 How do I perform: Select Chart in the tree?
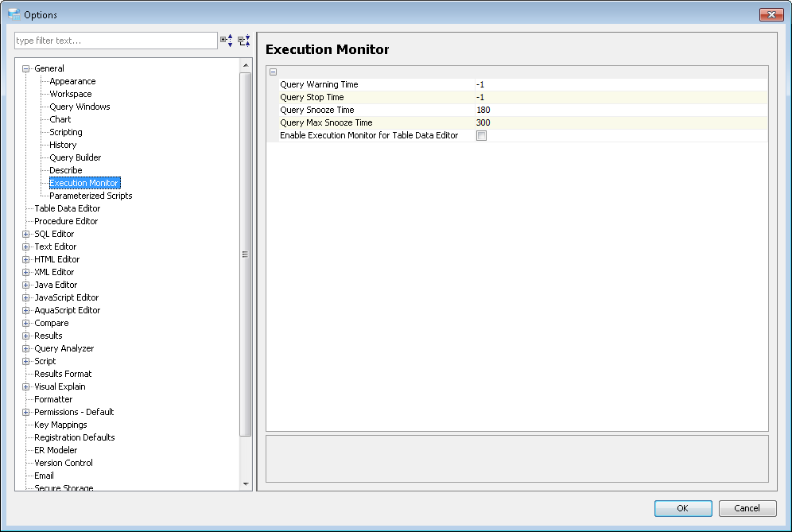coord(60,119)
